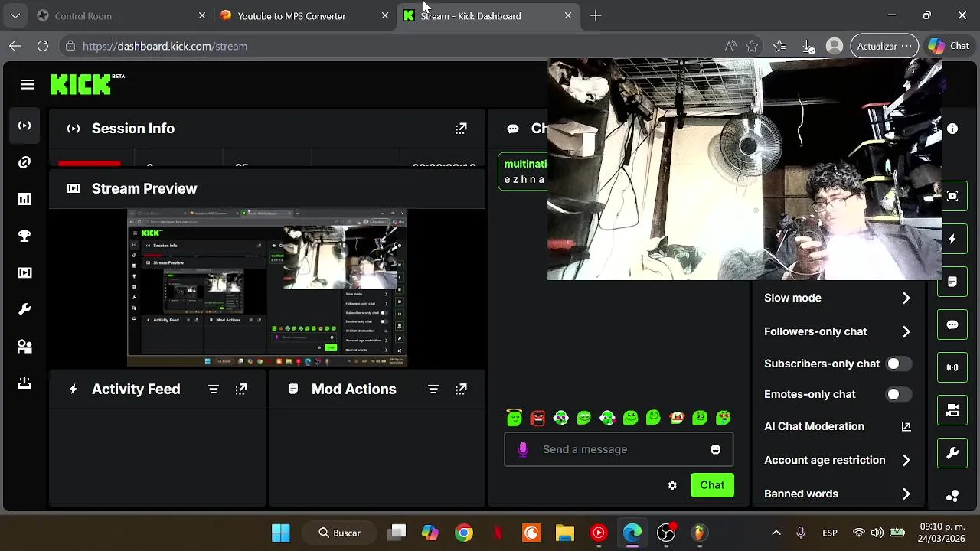Open the hamburger menu beside Kick logo
Image resolution: width=980 pixels, height=551 pixels.
pyautogui.click(x=28, y=84)
